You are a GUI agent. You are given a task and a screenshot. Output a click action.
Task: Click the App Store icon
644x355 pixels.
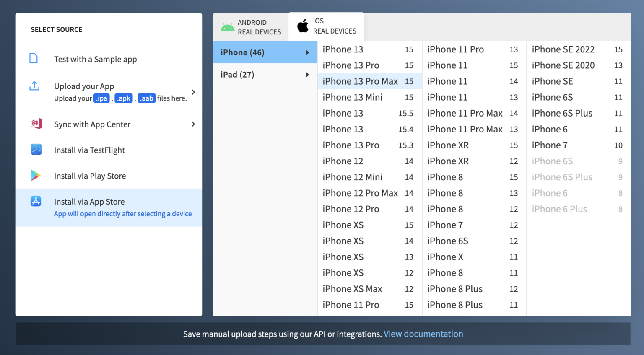click(x=36, y=201)
